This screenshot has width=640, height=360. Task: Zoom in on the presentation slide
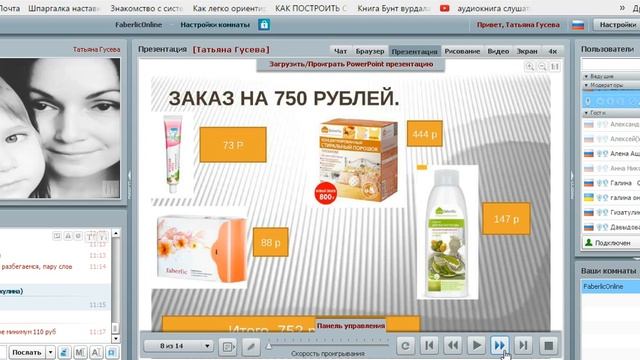coord(530,67)
